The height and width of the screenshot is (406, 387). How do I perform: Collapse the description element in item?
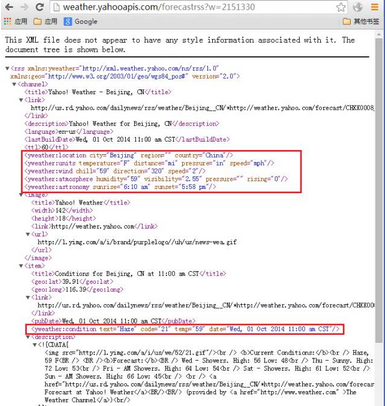(28, 337)
